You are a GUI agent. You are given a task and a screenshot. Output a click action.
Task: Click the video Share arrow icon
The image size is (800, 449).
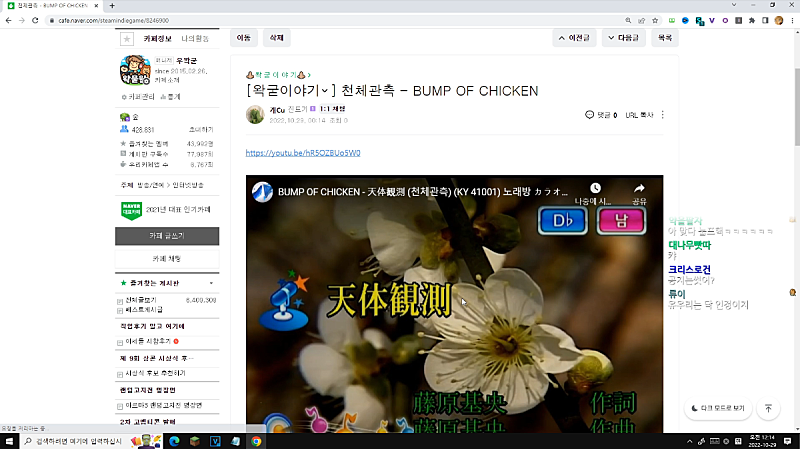[x=639, y=188]
